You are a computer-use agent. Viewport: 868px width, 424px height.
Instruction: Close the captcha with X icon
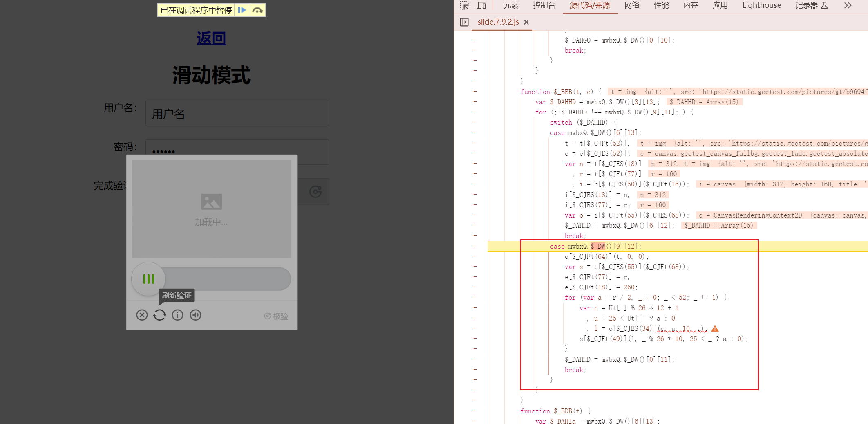tap(142, 315)
